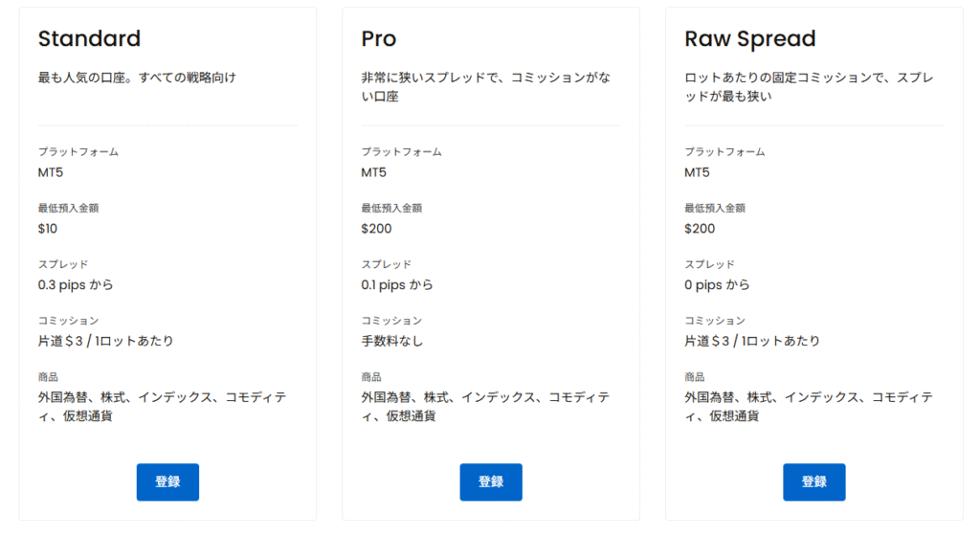Click the Standard account heading
This screenshot has height=537, width=980.
89,39
